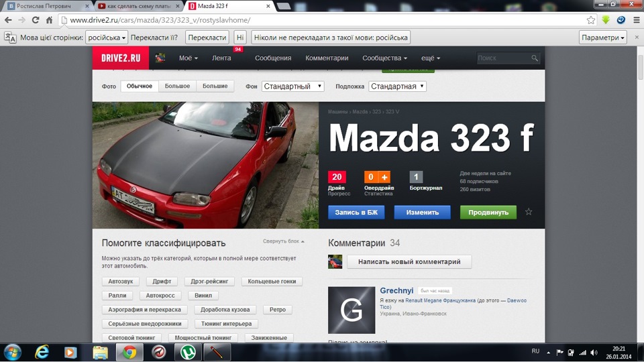Click Написать новый комментарий button

tap(409, 261)
